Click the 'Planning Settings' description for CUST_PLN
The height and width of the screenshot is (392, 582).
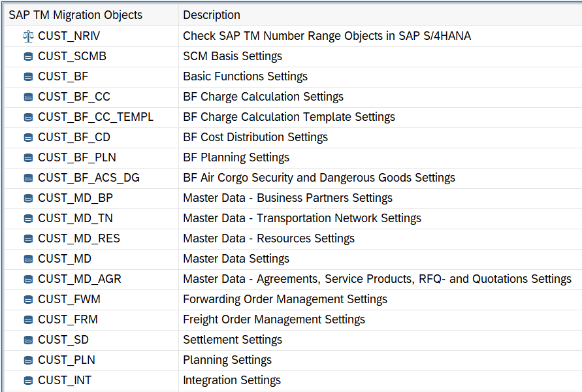pos(227,360)
